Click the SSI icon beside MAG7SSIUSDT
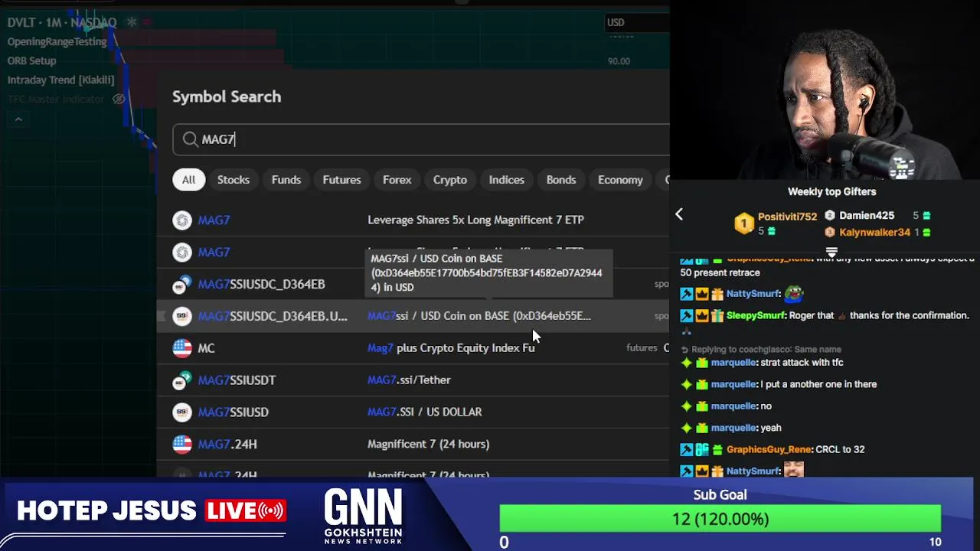 (x=182, y=380)
